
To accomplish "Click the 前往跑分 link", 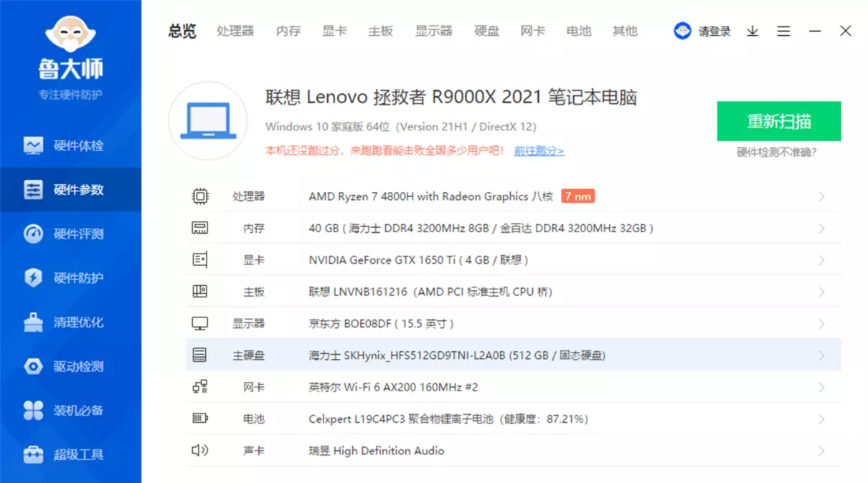I will tap(539, 150).
